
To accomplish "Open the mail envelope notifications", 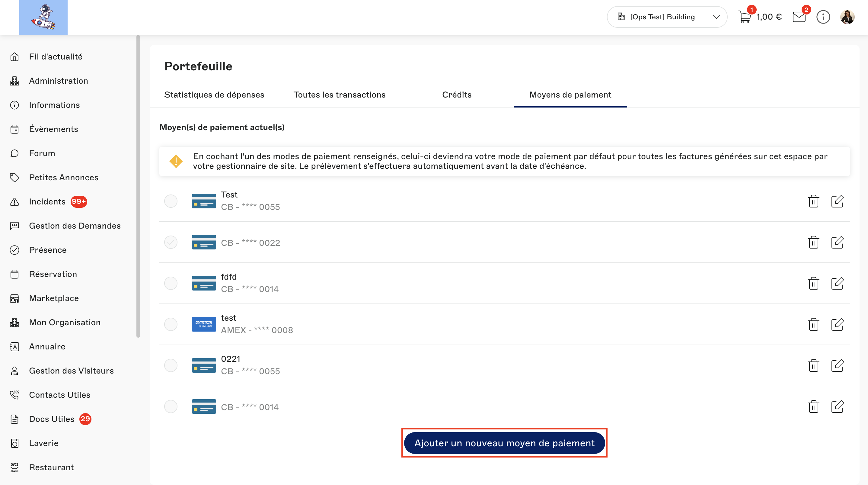I will coord(799,17).
